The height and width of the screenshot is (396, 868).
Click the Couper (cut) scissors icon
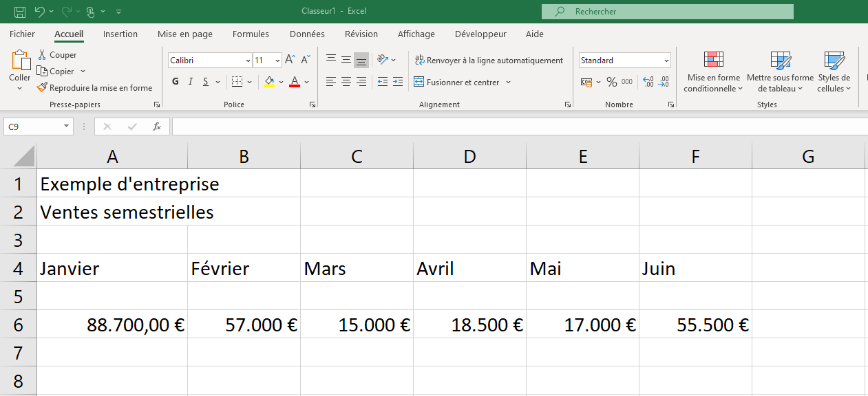42,55
